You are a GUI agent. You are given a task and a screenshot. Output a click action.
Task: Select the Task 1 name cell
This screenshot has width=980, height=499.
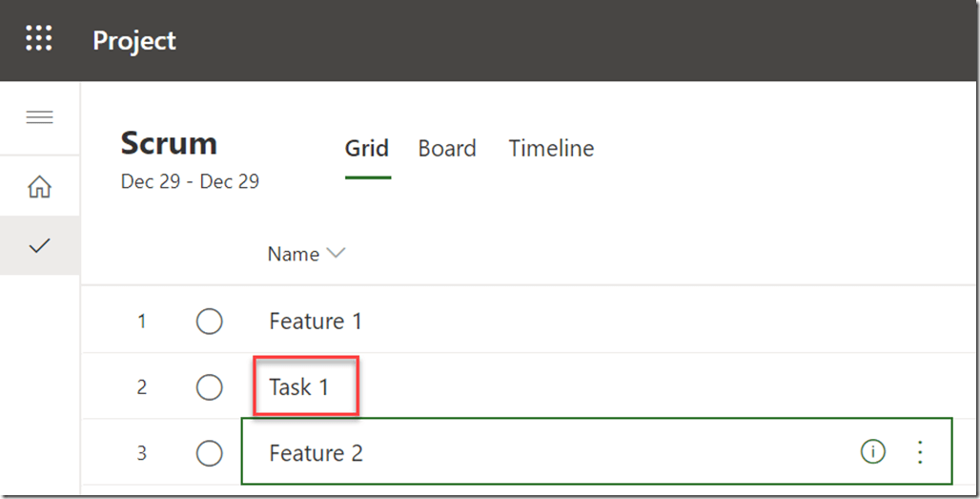point(299,386)
